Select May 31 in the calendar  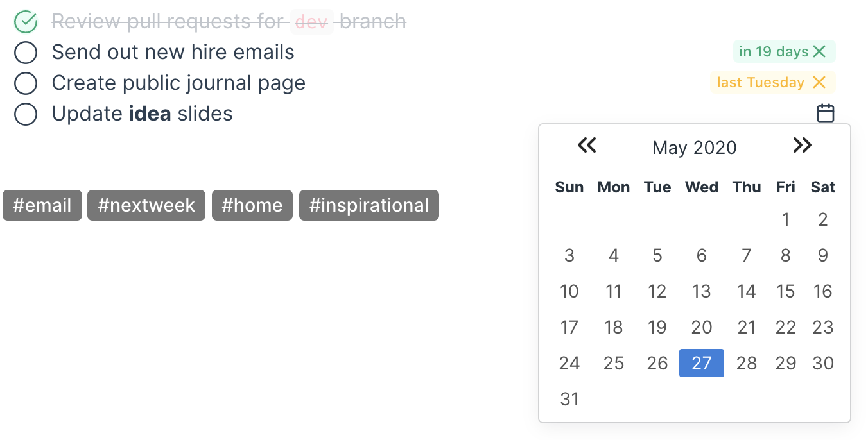click(569, 399)
